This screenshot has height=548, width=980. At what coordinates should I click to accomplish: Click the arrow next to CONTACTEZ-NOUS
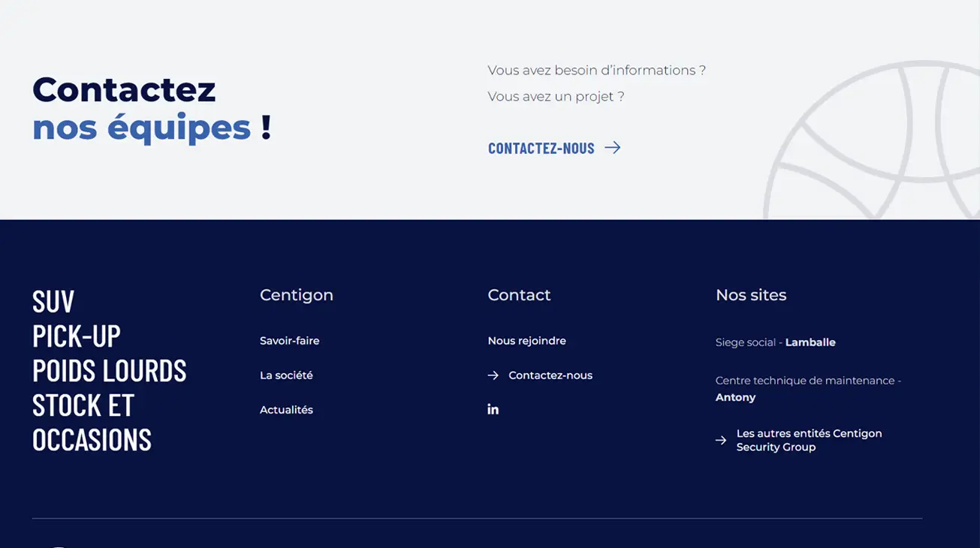(613, 148)
